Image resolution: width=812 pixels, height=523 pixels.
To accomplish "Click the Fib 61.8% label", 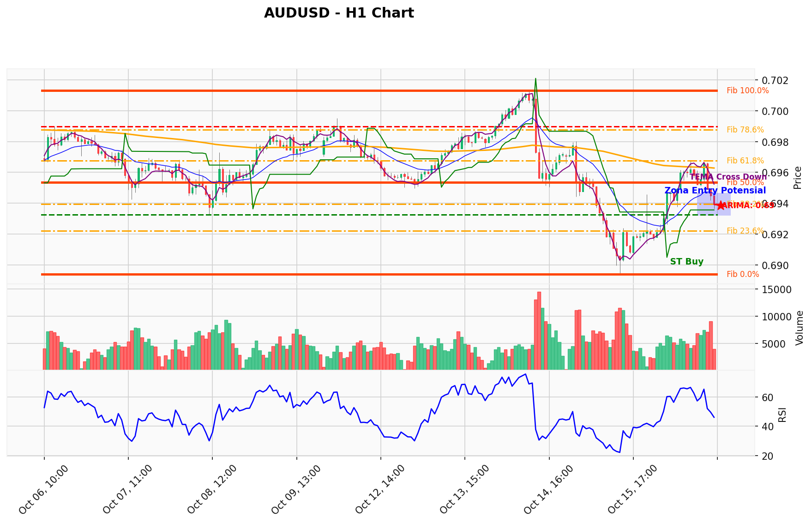I will pyautogui.click(x=745, y=161).
